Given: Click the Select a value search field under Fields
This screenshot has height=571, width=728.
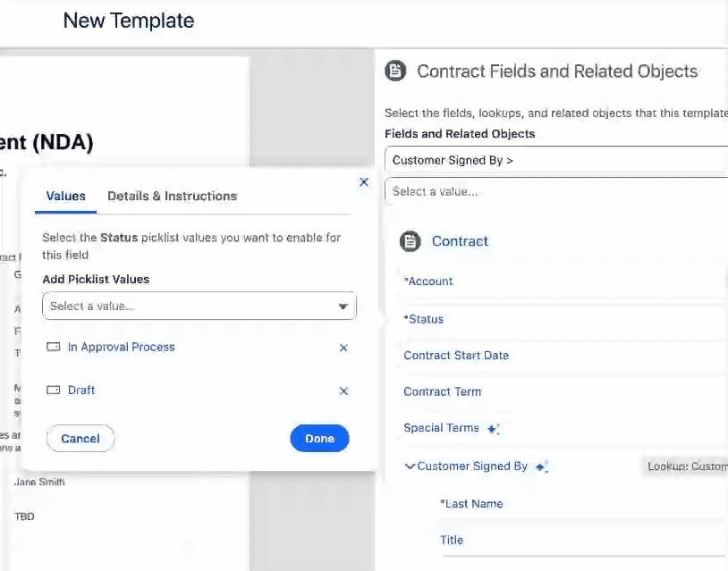Looking at the screenshot, I should tap(556, 191).
